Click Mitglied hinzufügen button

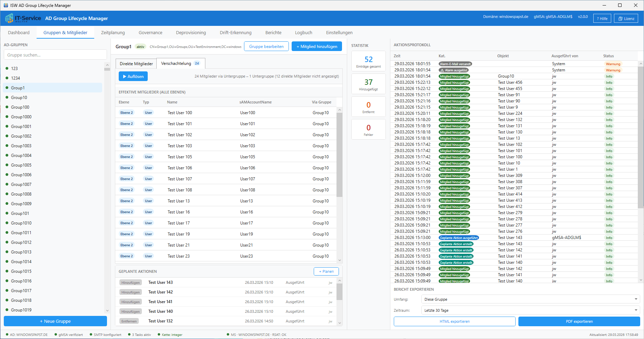pos(316,47)
